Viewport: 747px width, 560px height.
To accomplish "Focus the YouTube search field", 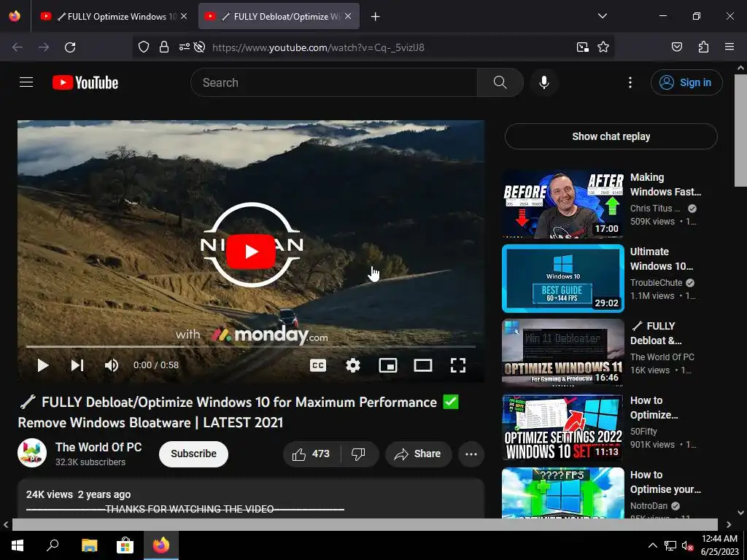I will click(333, 82).
